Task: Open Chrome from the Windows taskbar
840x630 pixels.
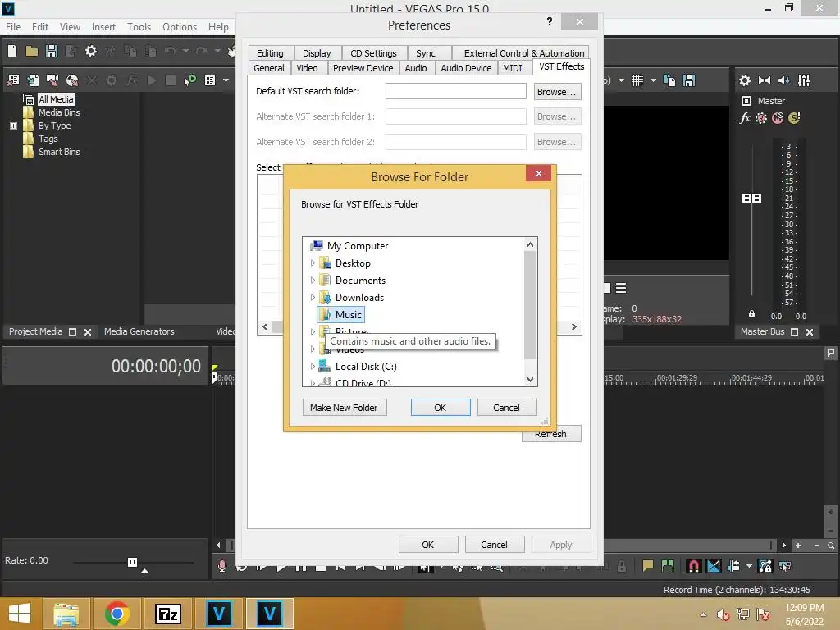Action: click(116, 614)
